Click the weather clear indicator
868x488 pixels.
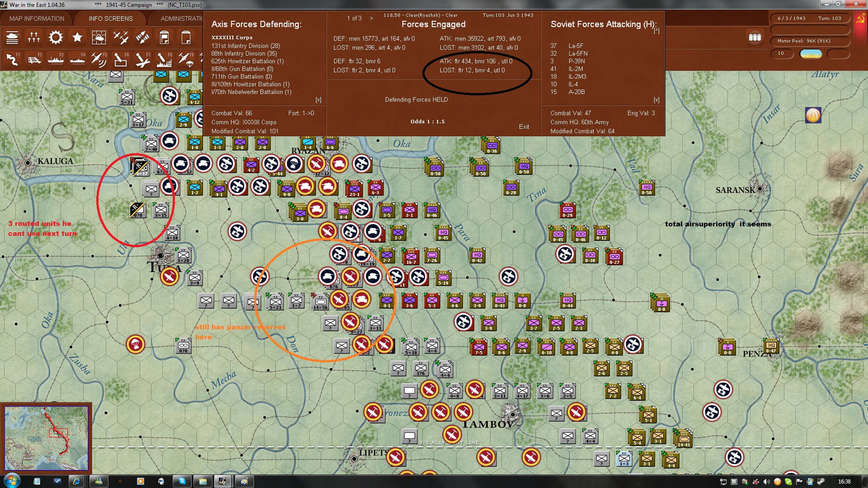tap(811, 54)
